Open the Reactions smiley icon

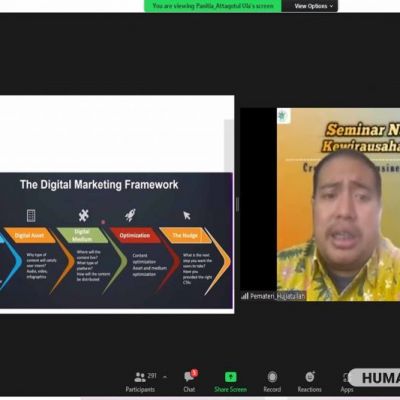coord(310,377)
